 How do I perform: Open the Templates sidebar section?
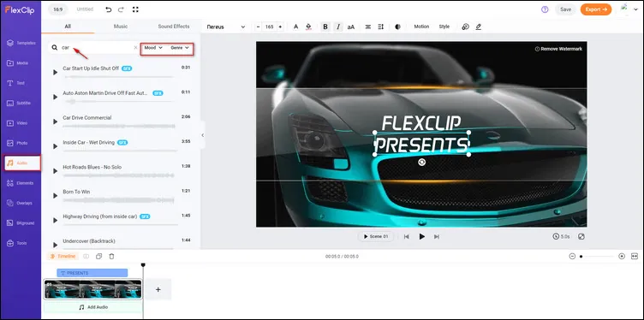pos(21,43)
